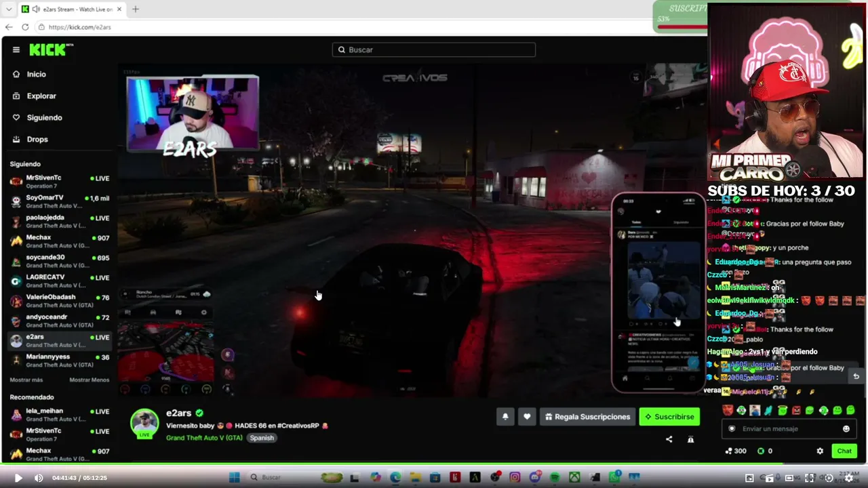Click Regala Suscripciones button

[x=587, y=417]
